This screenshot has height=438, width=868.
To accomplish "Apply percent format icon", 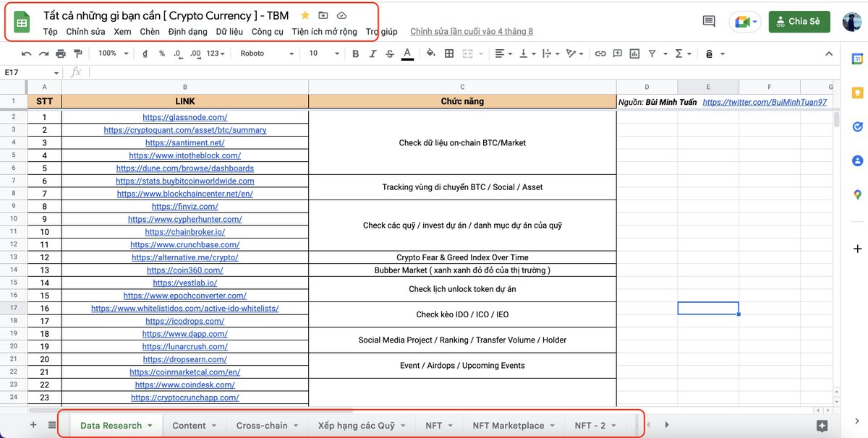I will [162, 53].
